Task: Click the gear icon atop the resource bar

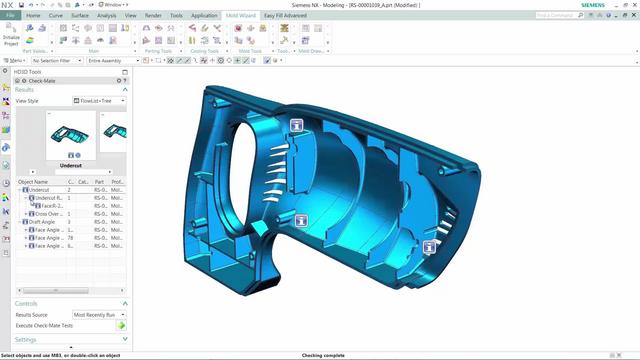Action: coord(5,71)
